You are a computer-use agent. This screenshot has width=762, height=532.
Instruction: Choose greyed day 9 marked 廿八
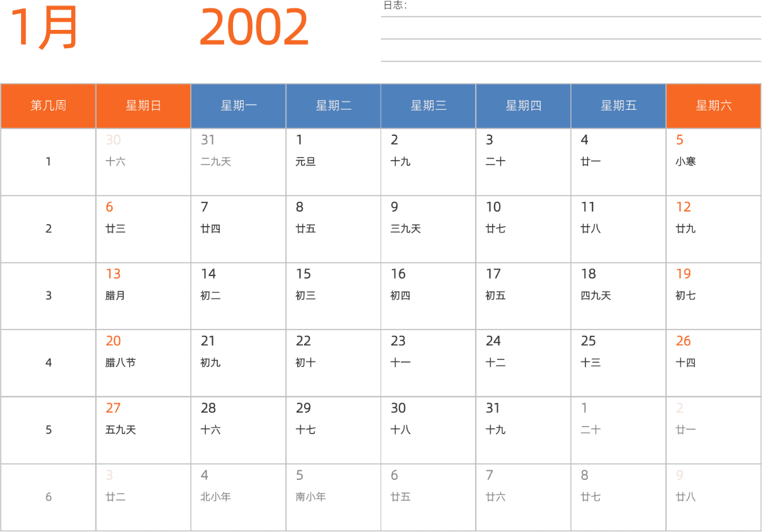[x=714, y=497]
